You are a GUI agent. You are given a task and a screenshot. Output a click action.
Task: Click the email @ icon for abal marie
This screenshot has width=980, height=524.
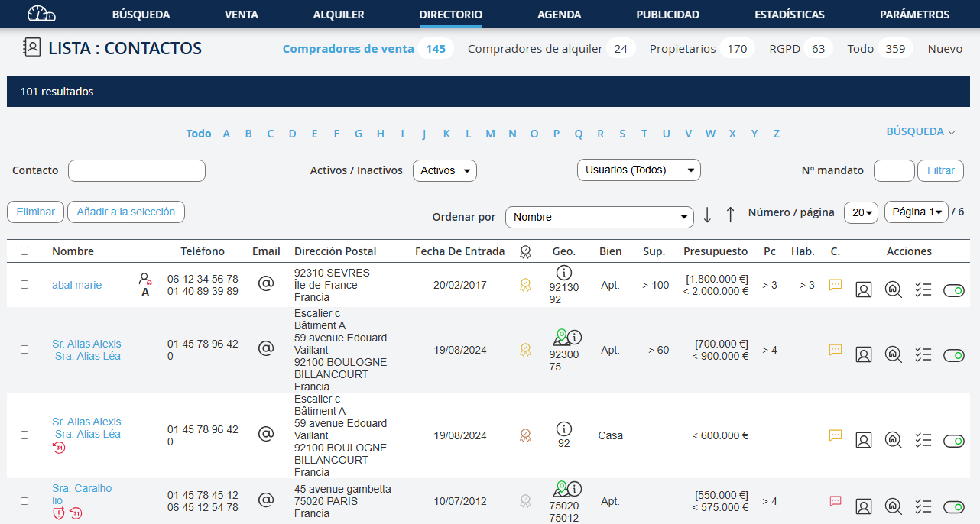click(265, 284)
